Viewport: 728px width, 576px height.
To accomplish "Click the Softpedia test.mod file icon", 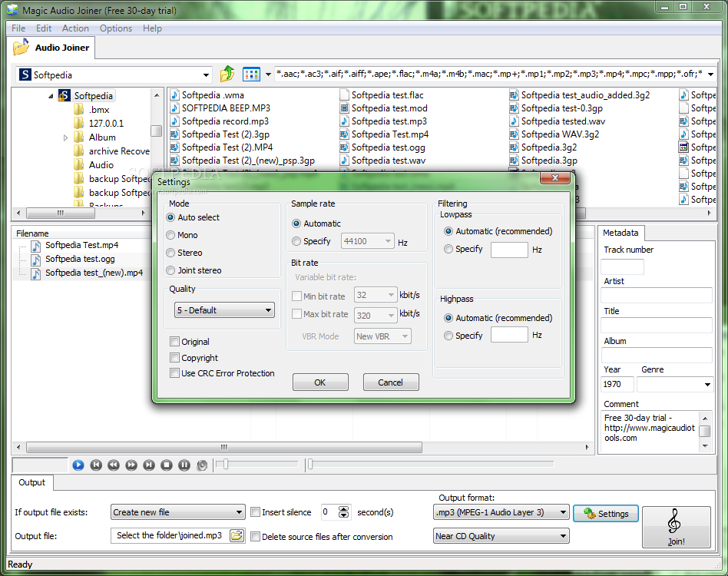I will (x=344, y=108).
